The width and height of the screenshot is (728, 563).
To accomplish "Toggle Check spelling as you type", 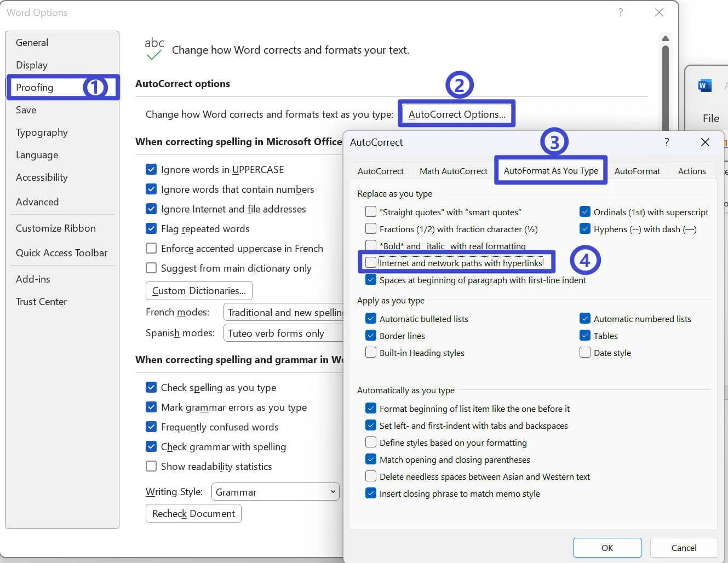I will tap(151, 387).
